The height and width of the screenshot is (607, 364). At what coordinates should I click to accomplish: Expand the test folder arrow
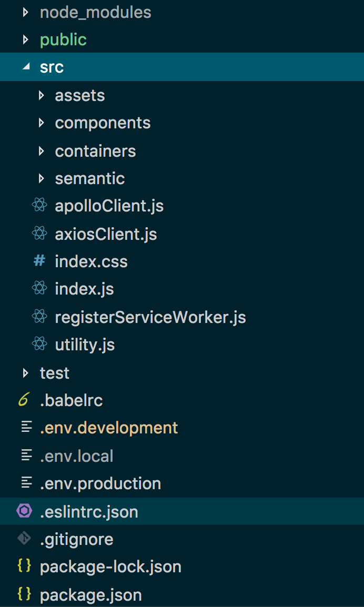[25, 373]
